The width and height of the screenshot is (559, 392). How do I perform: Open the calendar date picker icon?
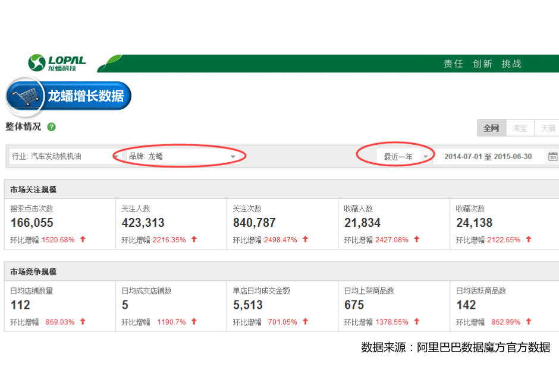[552, 156]
